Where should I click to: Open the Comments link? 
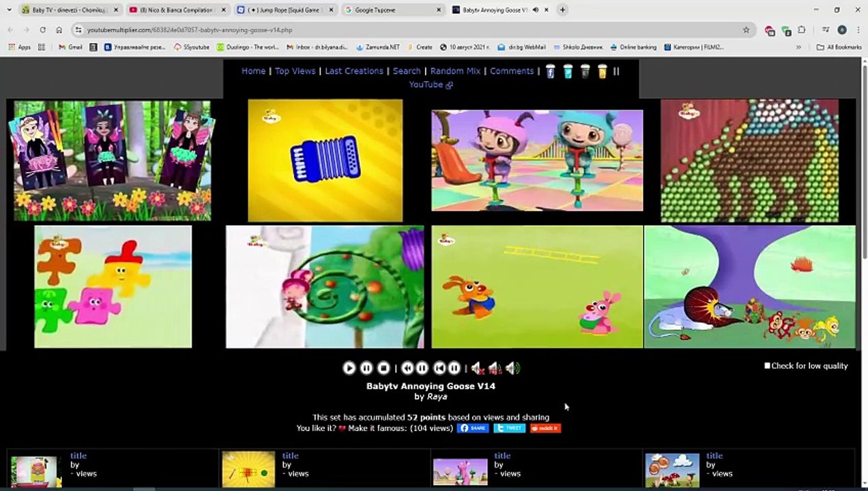pos(512,71)
